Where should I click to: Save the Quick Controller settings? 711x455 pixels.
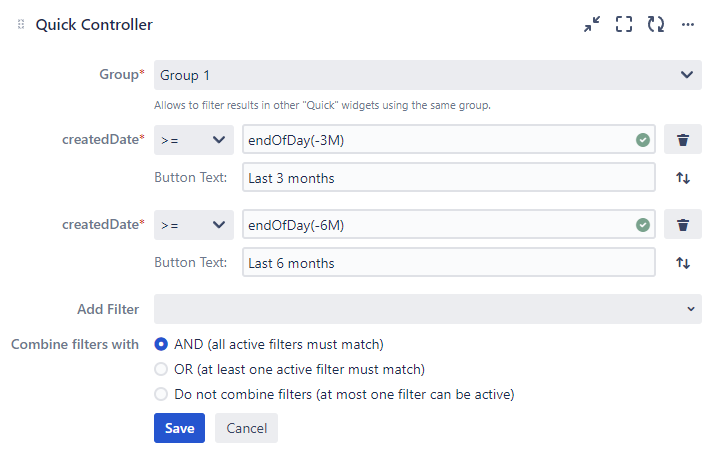(x=179, y=428)
